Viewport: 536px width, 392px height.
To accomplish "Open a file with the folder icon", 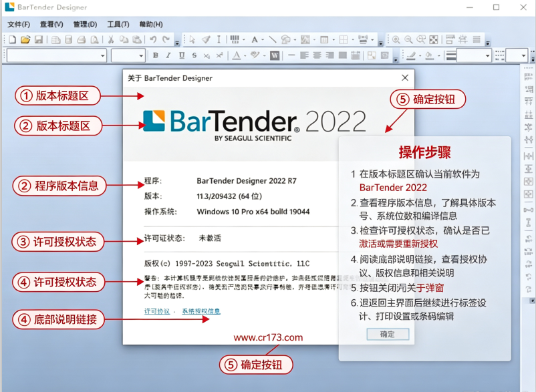I will (25, 39).
